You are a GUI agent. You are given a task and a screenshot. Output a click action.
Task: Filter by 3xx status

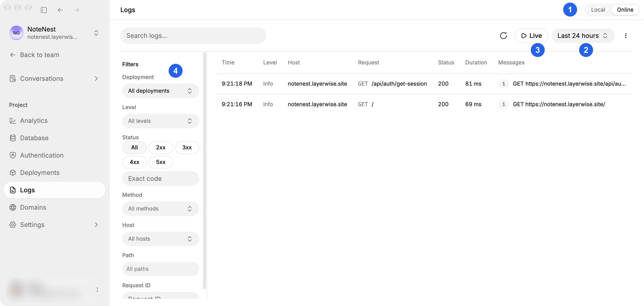pyautogui.click(x=187, y=148)
